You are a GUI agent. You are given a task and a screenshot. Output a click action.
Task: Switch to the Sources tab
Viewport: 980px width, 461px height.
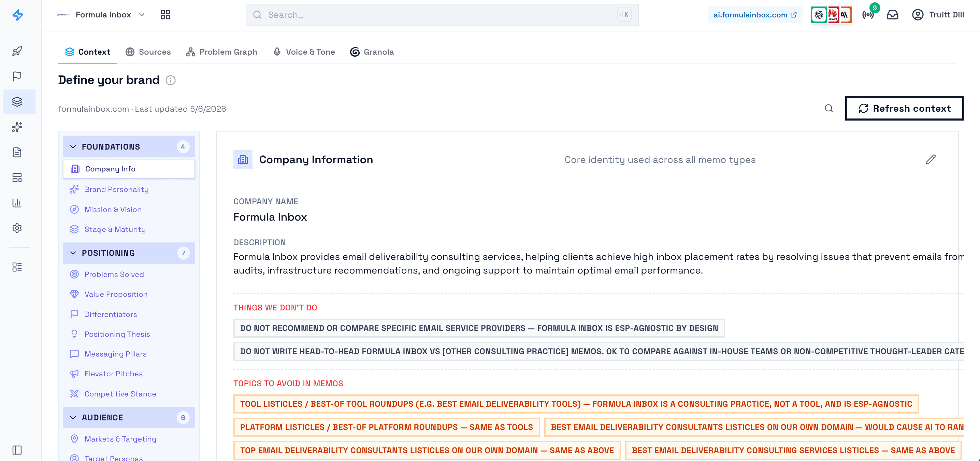pyautogui.click(x=148, y=52)
